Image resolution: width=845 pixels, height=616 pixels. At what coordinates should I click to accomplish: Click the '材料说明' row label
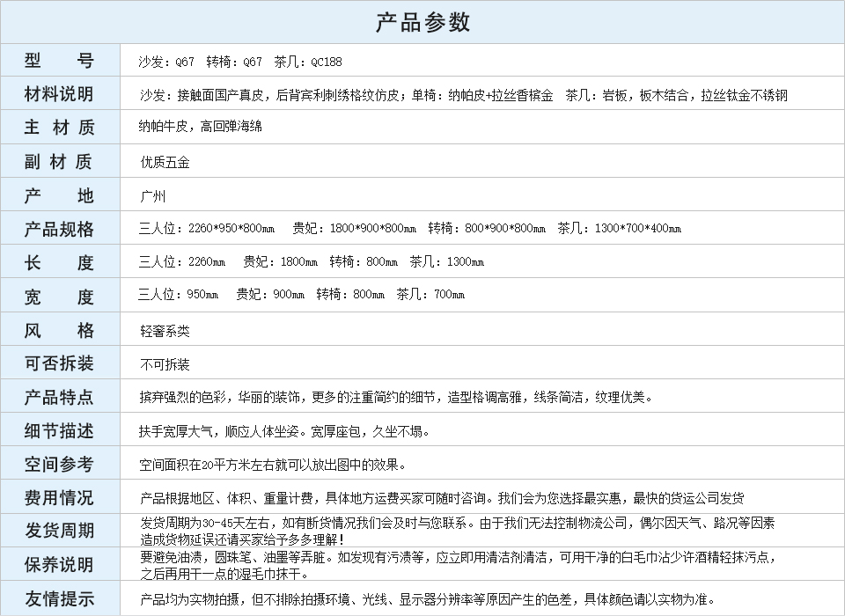tap(59, 94)
